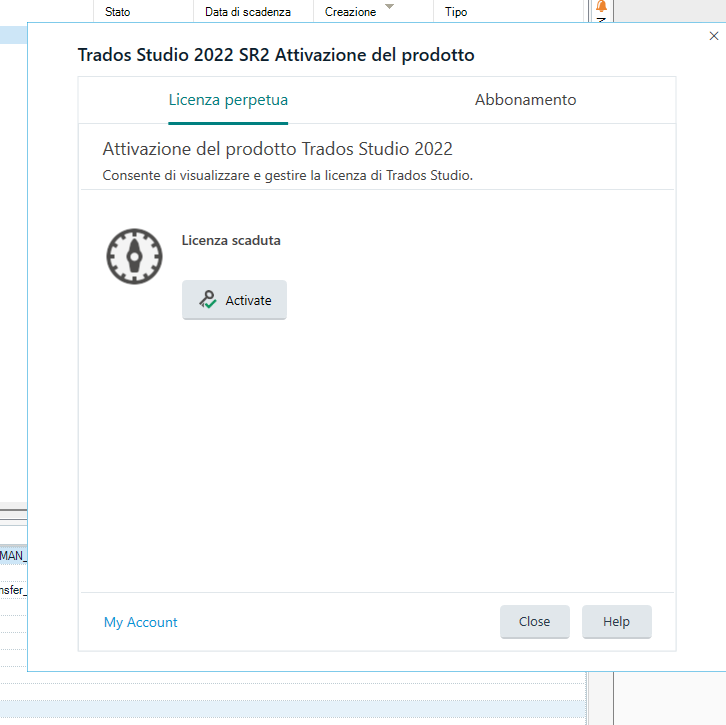Select row starting with 'MAN_' in background
726x725 pixels.
[x=13, y=556]
